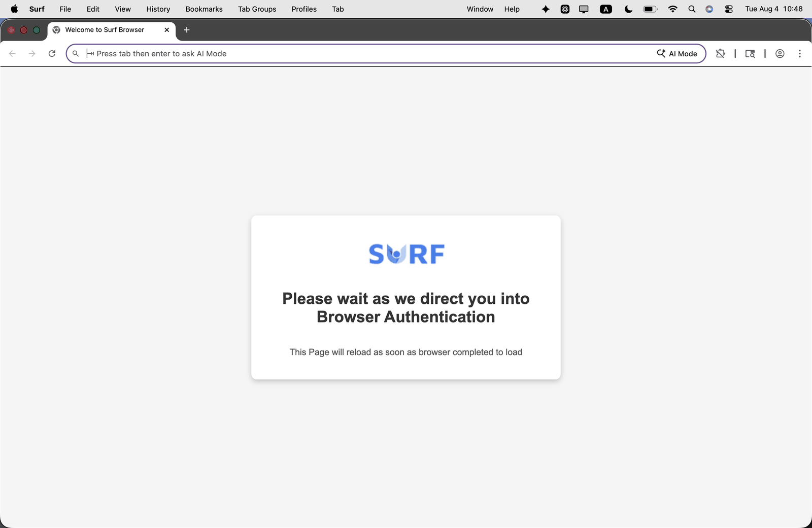Click 'This Page will reload' message text
Viewport: 812px width, 528px height.
[x=406, y=352]
